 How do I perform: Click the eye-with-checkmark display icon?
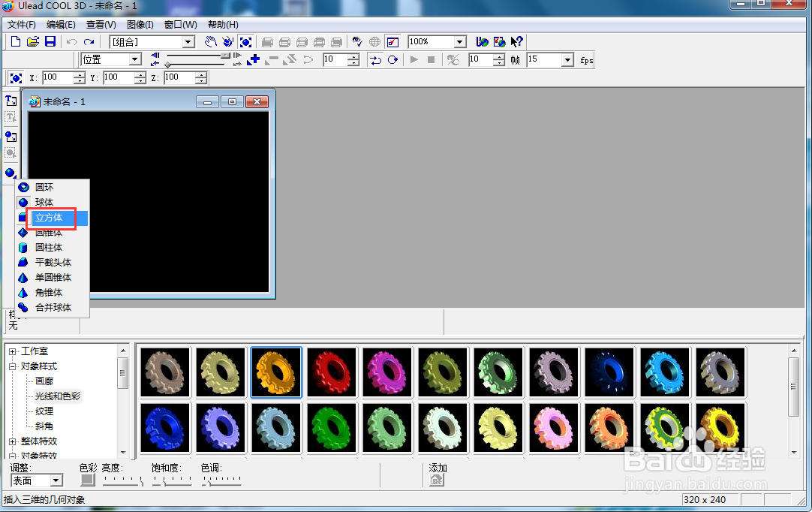coord(356,42)
